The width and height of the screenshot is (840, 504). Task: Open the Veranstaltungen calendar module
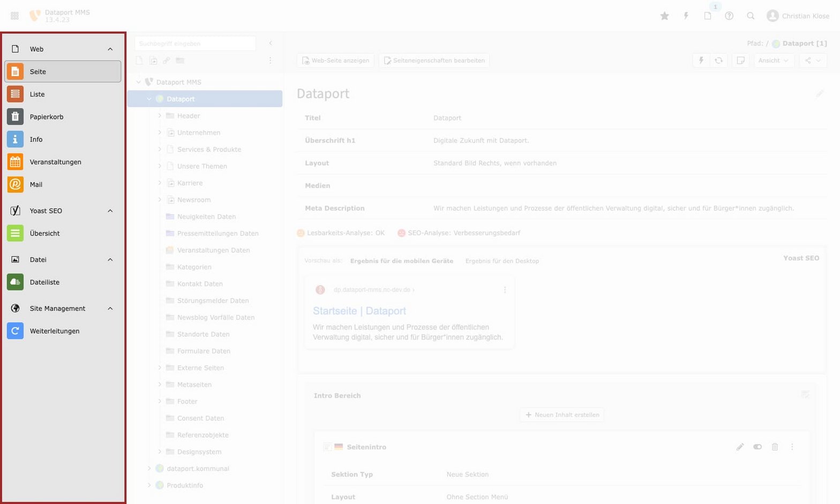pyautogui.click(x=15, y=162)
